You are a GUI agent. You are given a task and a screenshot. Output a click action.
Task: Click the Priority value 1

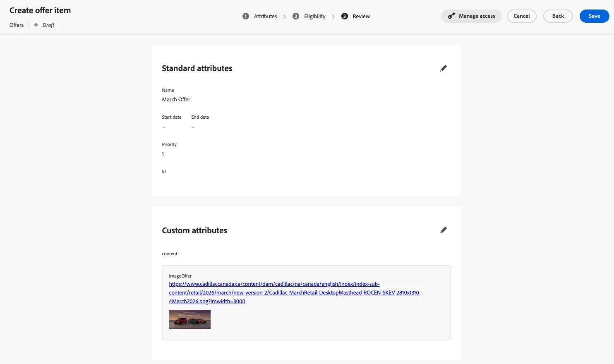click(x=163, y=154)
